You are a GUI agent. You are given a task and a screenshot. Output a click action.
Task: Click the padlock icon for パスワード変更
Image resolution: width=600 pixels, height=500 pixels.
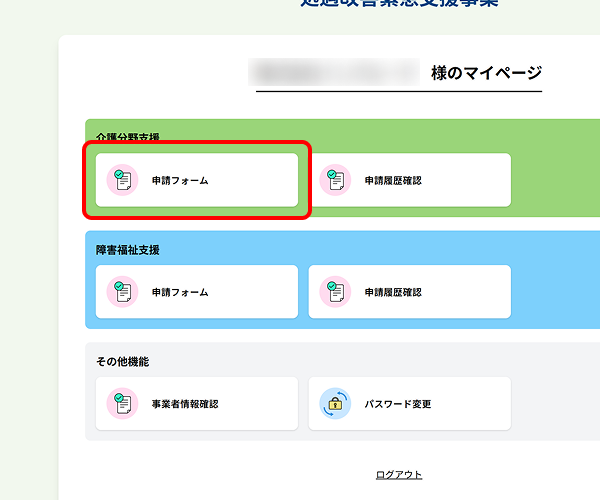[x=335, y=404]
